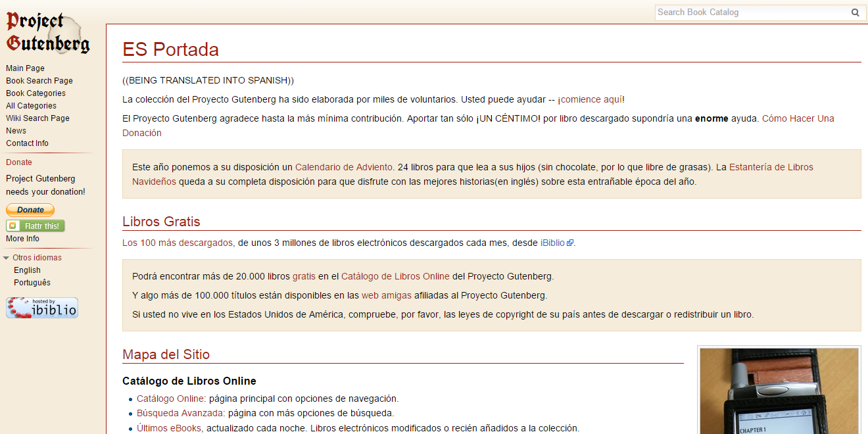The height and width of the screenshot is (434, 868).
Task: Click the Flattr this! button
Action: point(36,226)
